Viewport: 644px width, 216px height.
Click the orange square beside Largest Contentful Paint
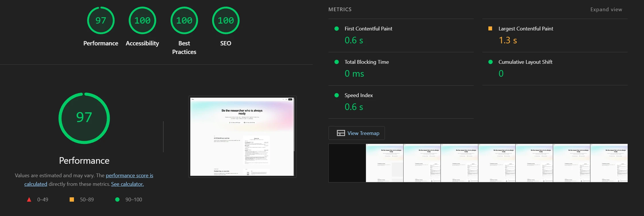pyautogui.click(x=490, y=28)
